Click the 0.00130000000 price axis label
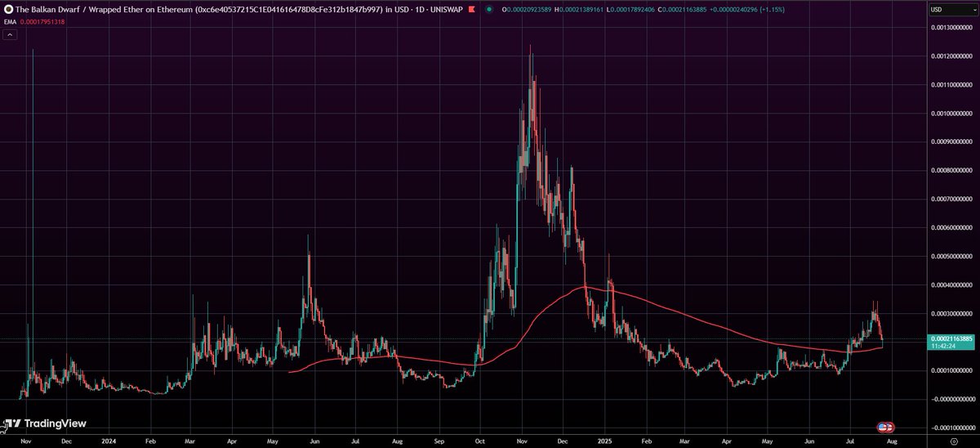Viewport: 980px width, 448px height. (x=952, y=27)
